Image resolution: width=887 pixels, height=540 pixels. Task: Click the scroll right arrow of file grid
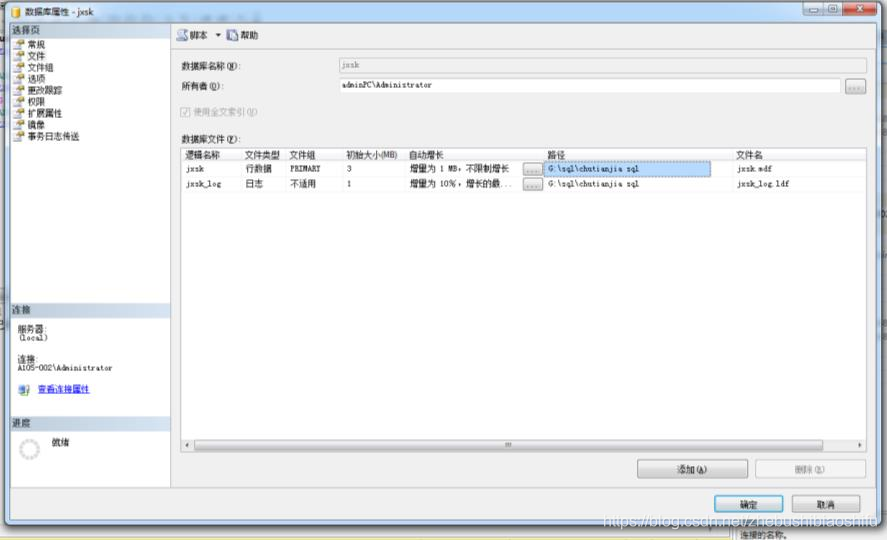coord(859,445)
